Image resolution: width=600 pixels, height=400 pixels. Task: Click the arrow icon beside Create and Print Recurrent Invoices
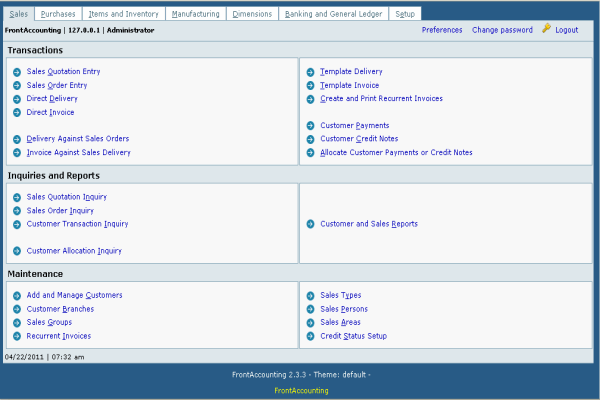pos(310,99)
